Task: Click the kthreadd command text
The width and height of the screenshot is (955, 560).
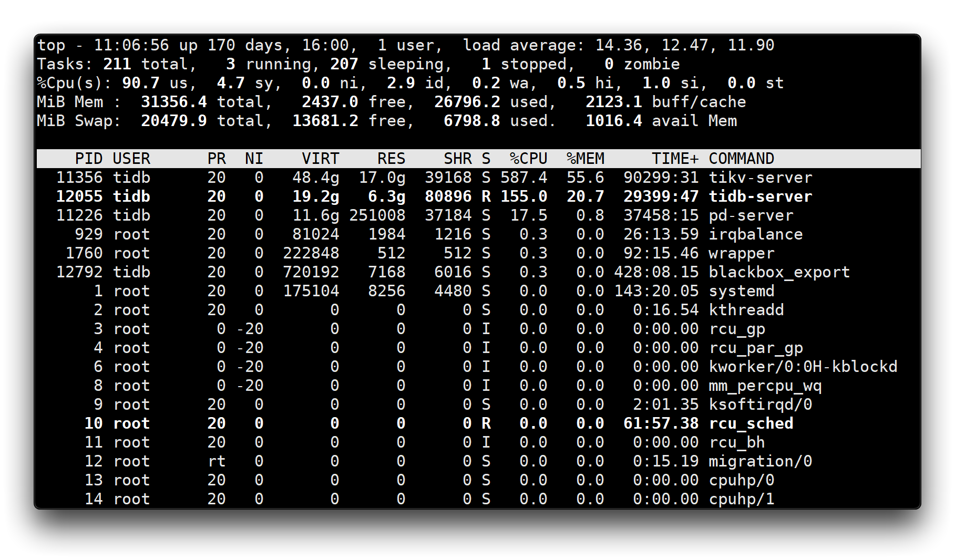Action: click(x=746, y=310)
